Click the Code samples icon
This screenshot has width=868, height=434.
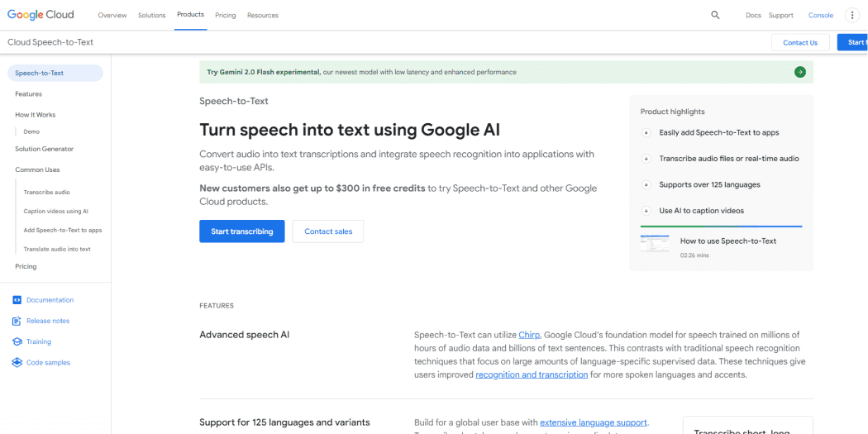point(17,363)
